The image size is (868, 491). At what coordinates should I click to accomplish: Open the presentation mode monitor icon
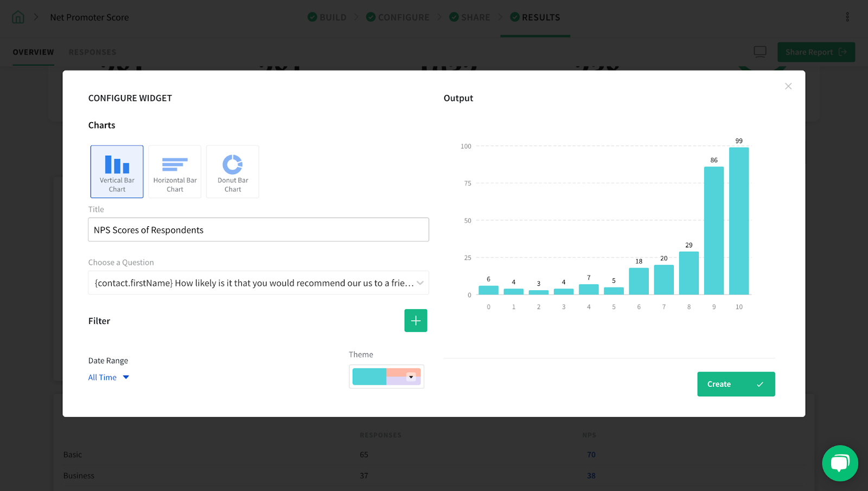[x=760, y=52]
